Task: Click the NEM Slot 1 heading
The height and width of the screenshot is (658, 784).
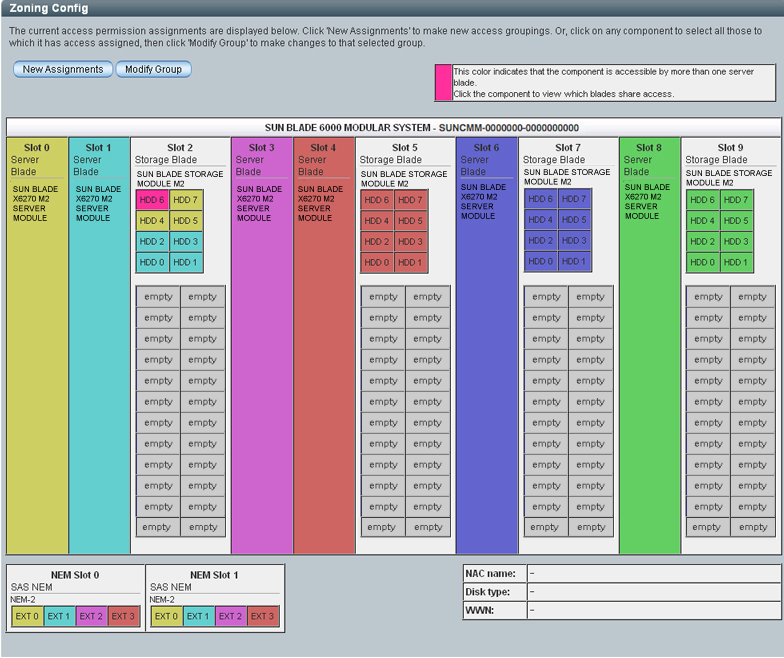Action: click(214, 576)
